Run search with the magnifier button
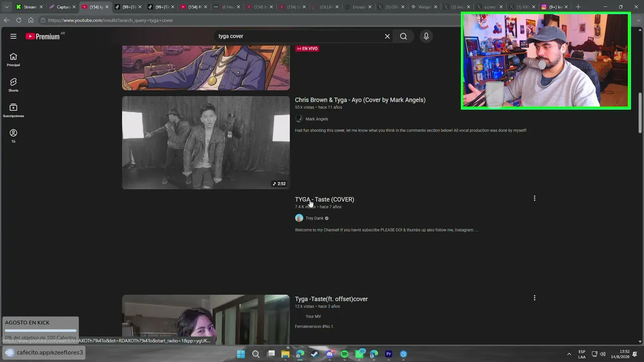644x362 pixels. coord(404,36)
